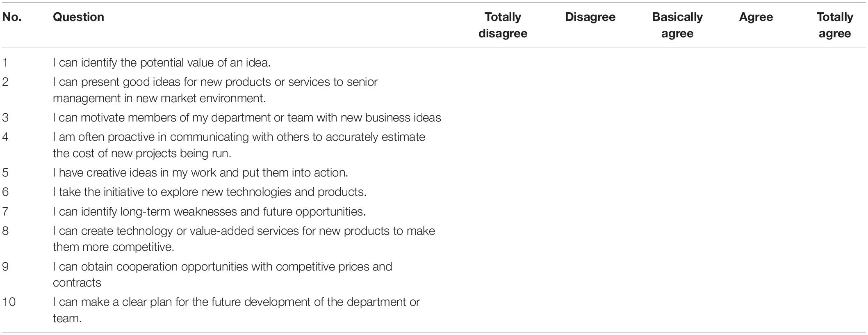The width and height of the screenshot is (868, 335).
Task: Select question 4 about estimating project costs
Action: coord(239,145)
